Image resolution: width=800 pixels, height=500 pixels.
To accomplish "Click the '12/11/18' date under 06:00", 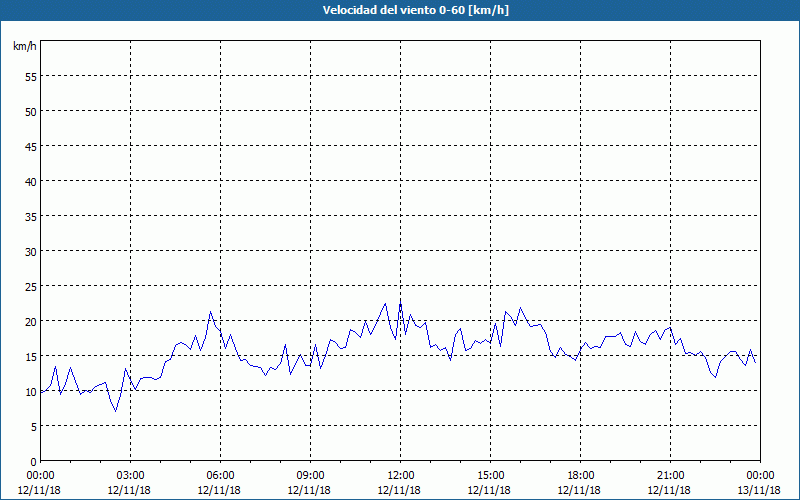I will [219, 490].
